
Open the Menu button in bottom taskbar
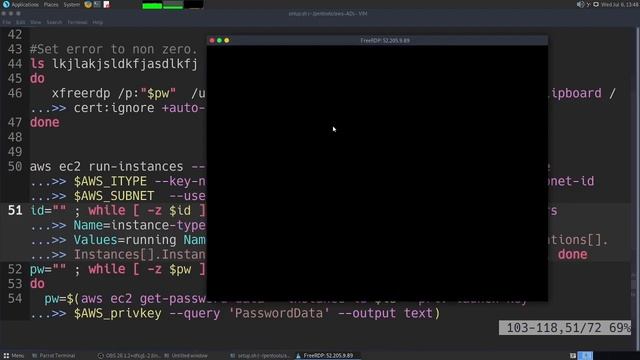(13, 356)
